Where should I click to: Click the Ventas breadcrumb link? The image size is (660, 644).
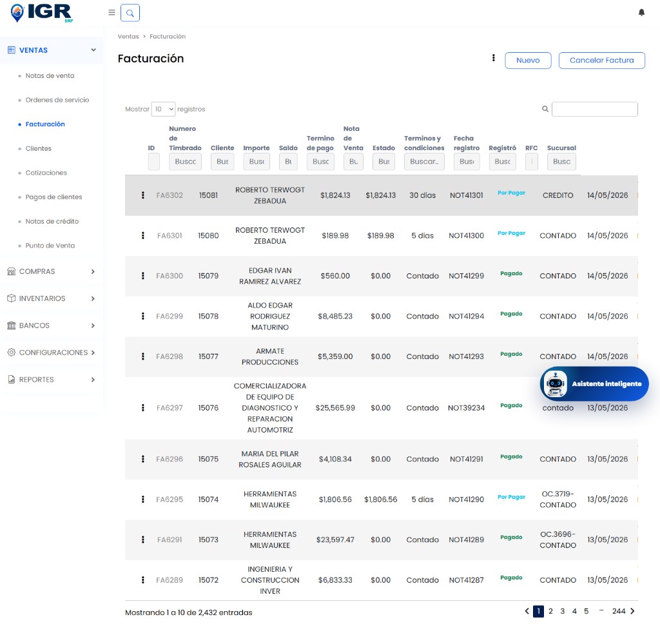[128, 36]
